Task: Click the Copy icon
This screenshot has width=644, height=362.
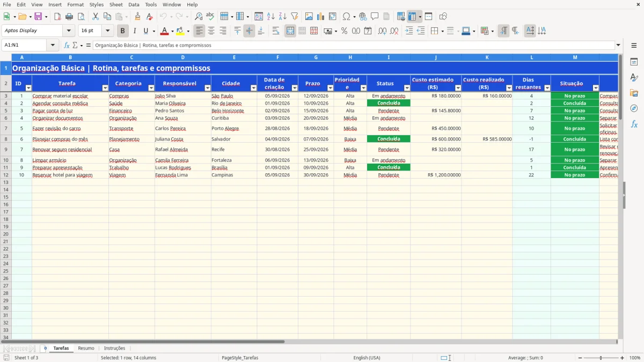Action: [107, 17]
